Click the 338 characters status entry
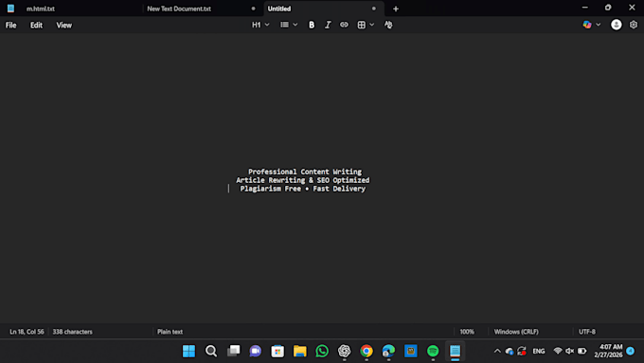 tap(72, 332)
